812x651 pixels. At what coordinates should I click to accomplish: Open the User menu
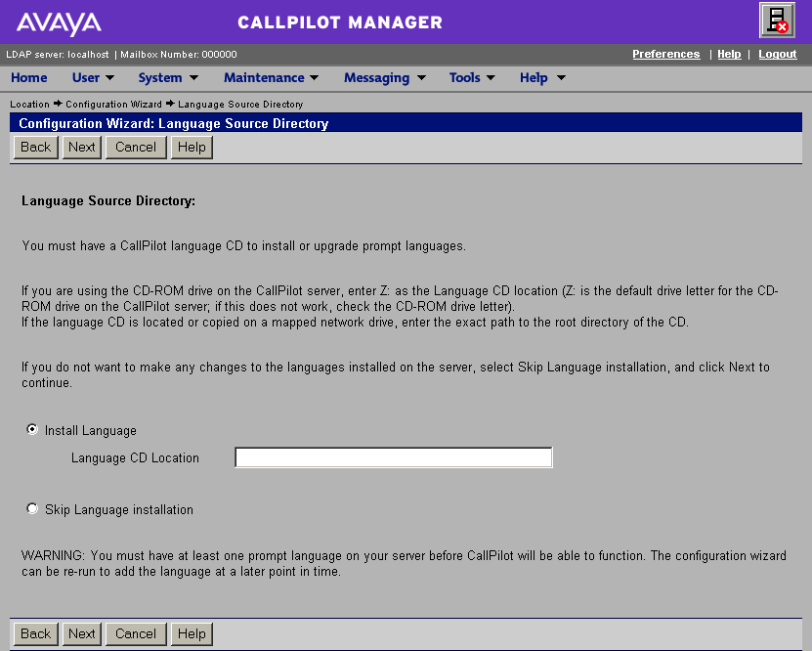pos(86,77)
